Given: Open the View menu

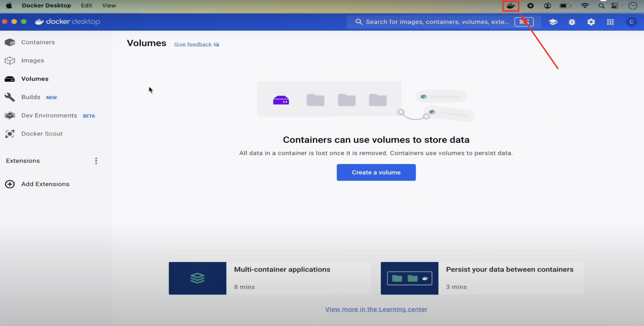Looking at the screenshot, I should (109, 5).
